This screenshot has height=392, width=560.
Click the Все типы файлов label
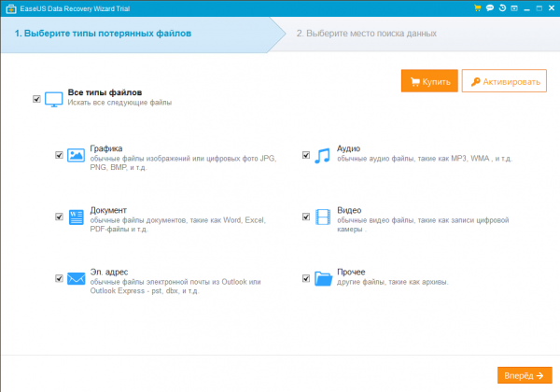(x=105, y=92)
